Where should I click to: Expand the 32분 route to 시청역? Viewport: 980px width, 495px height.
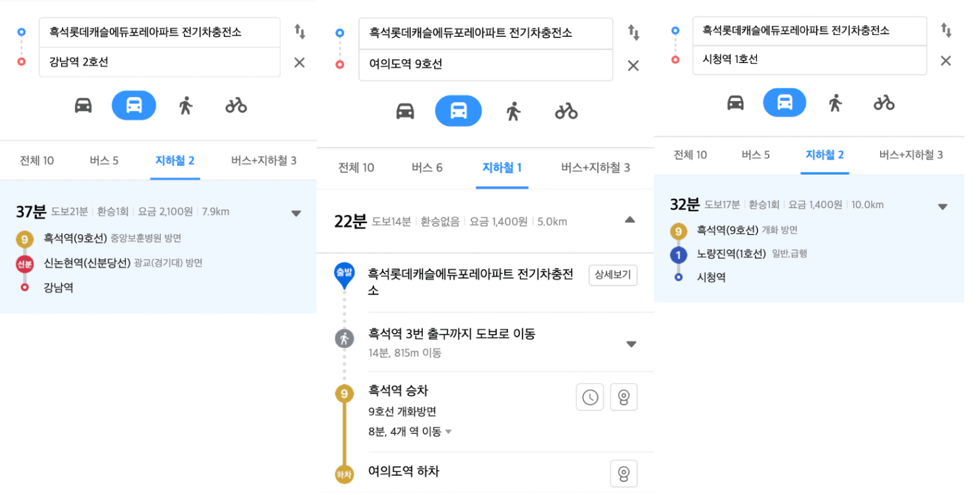pyautogui.click(x=943, y=207)
